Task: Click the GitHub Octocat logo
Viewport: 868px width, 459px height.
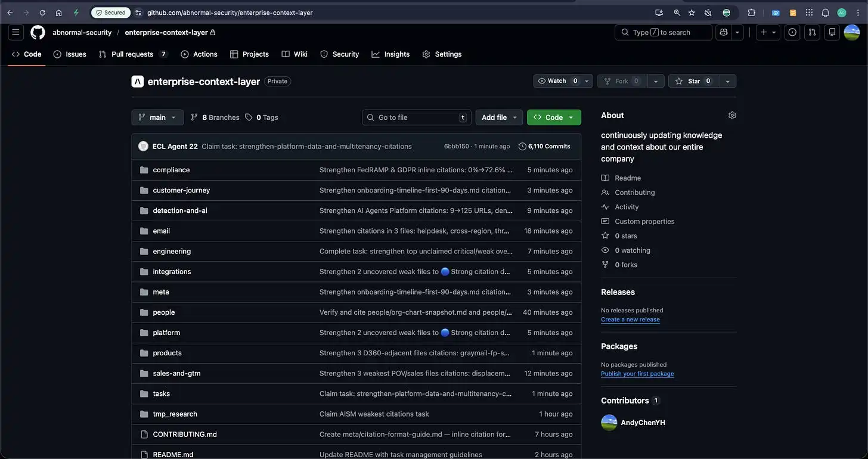Action: click(38, 32)
